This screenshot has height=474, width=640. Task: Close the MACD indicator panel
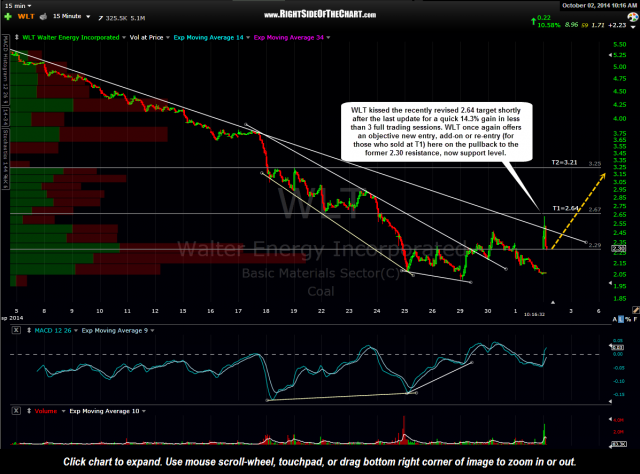coord(16,330)
